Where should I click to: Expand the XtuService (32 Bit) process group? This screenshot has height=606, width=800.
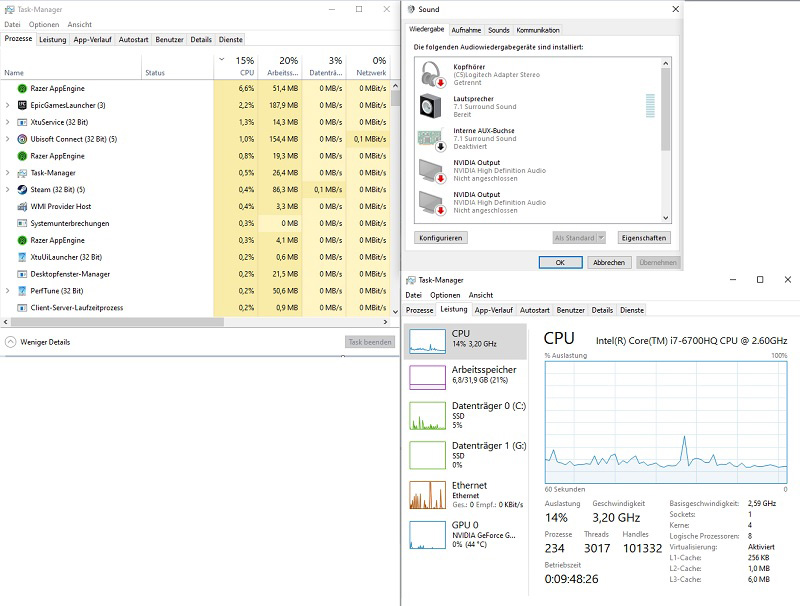pyautogui.click(x=7, y=122)
